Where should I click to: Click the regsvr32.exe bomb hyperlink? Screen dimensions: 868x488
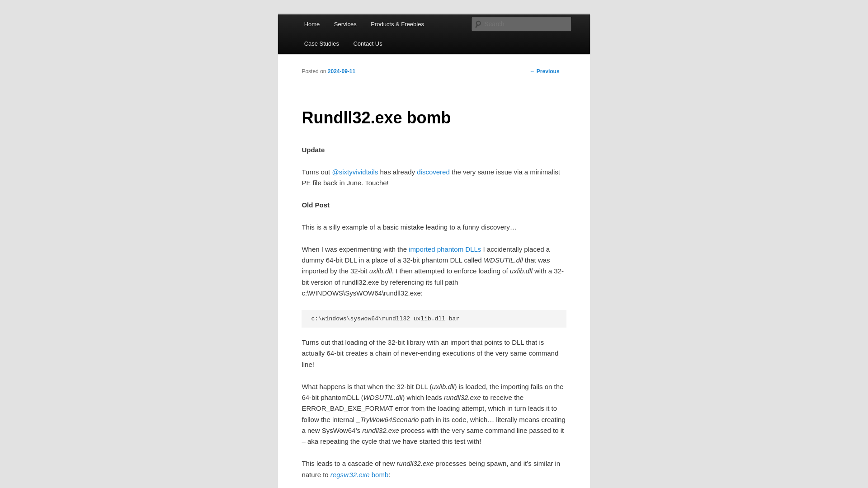coord(359,474)
